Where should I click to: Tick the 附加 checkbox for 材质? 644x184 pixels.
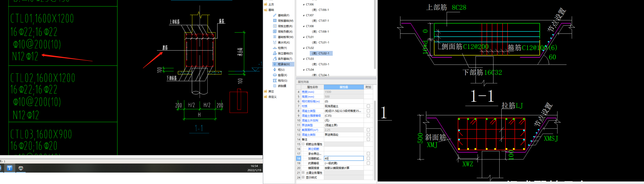(x=368, y=106)
